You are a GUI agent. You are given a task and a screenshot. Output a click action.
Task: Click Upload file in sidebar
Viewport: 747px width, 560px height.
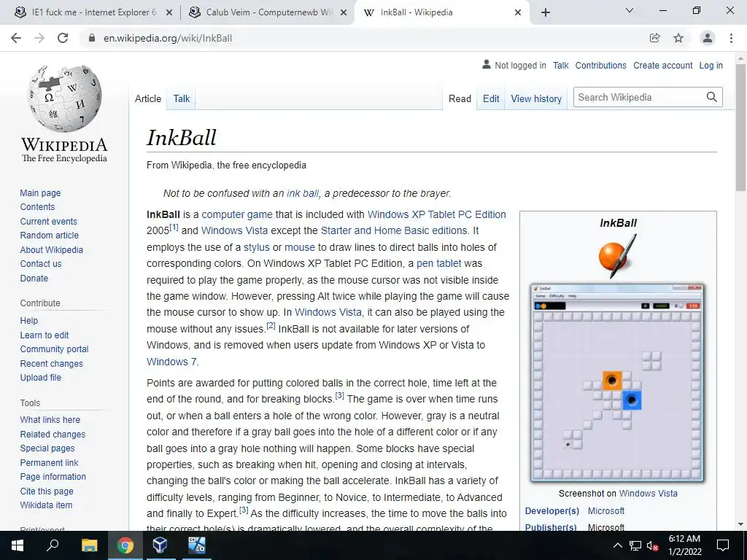click(x=41, y=377)
